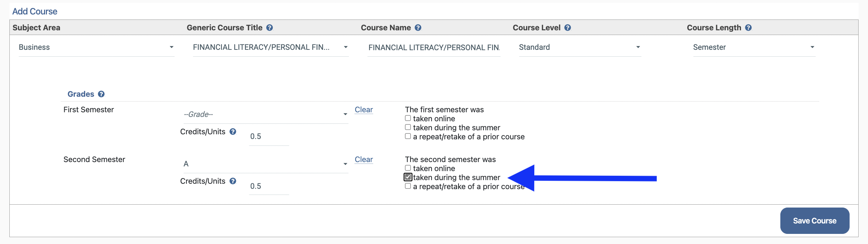The height and width of the screenshot is (244, 868).
Task: Open the Subject Area Business dropdown
Action: pos(96,47)
